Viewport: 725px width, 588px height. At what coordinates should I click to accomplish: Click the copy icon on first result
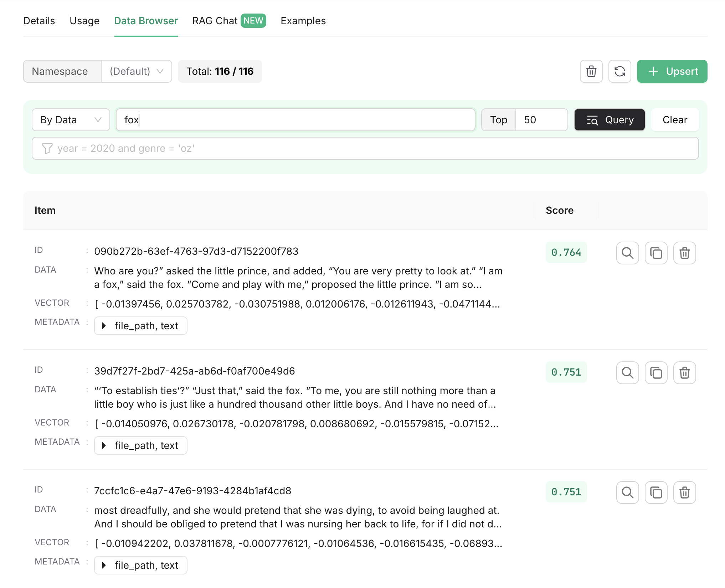[x=656, y=252]
